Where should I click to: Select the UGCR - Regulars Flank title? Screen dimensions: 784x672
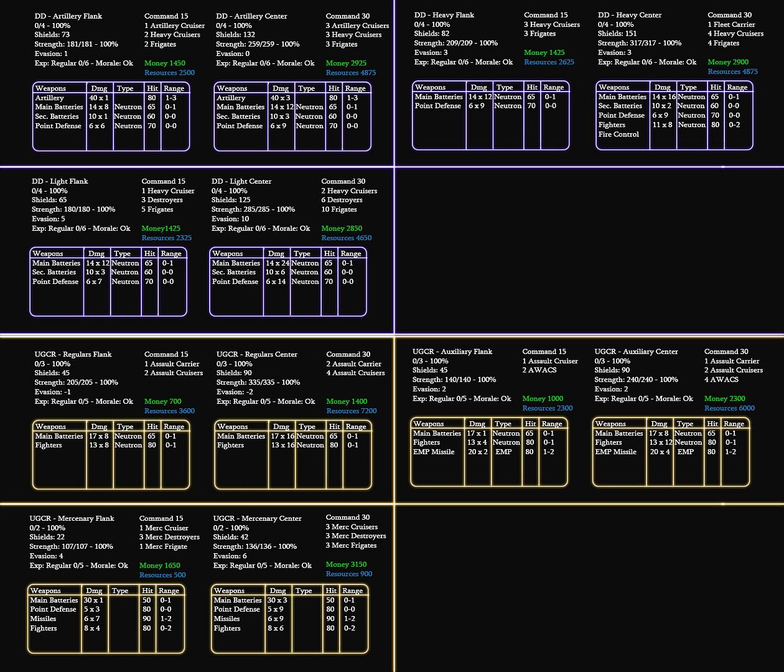pos(73,354)
